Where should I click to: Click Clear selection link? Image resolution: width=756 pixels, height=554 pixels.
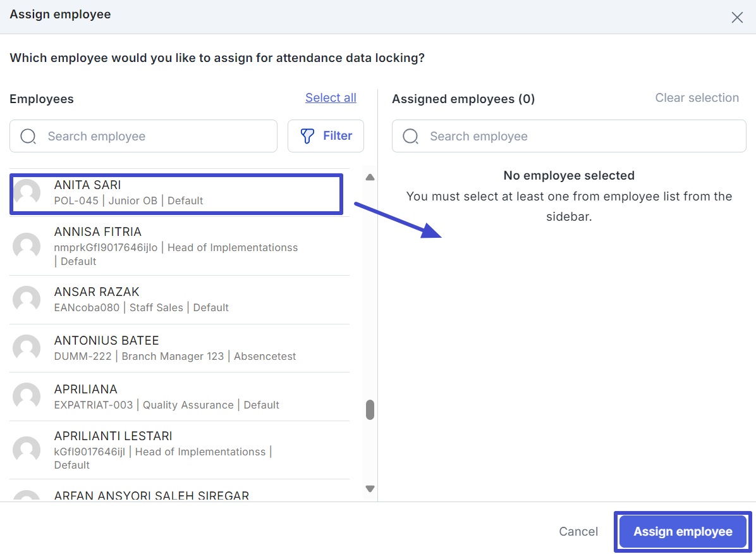[x=697, y=98]
